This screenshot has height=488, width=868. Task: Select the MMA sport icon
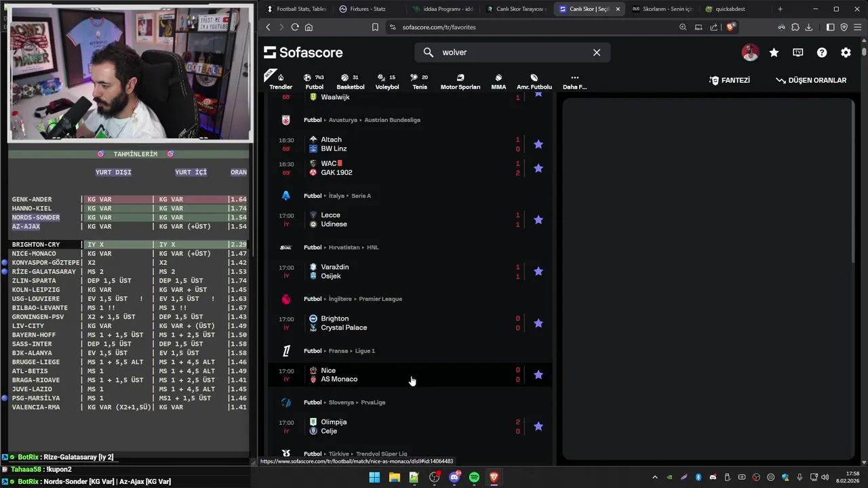pos(498,81)
